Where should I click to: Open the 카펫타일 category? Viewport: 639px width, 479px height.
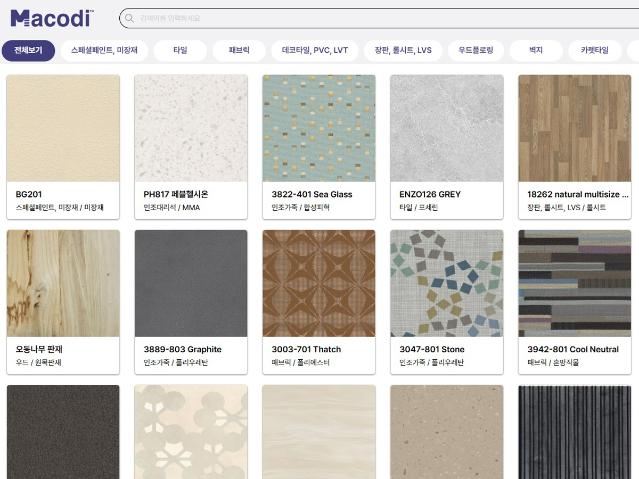pyautogui.click(x=595, y=50)
